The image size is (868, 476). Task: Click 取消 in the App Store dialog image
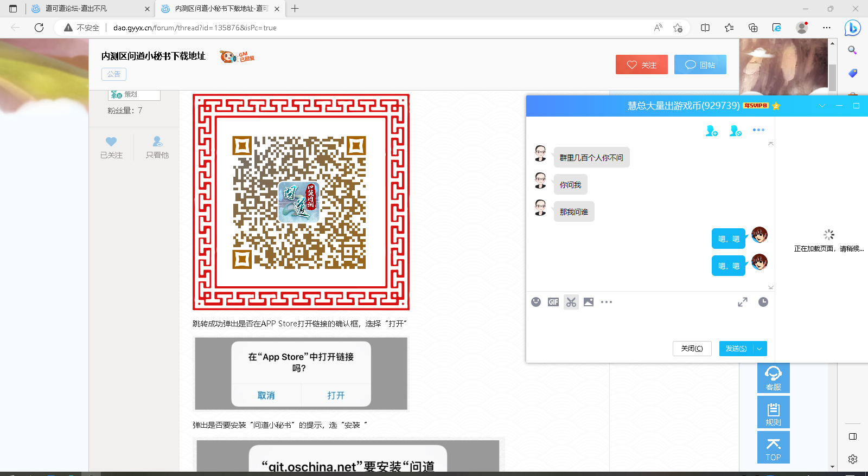[266, 395]
